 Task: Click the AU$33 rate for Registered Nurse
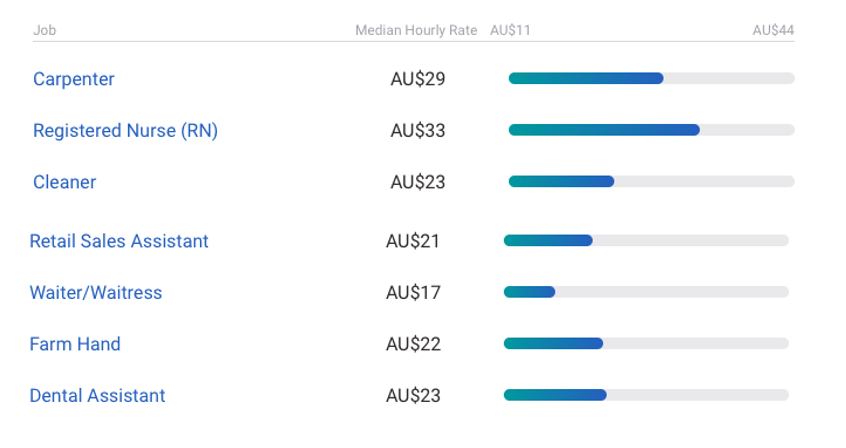click(418, 131)
